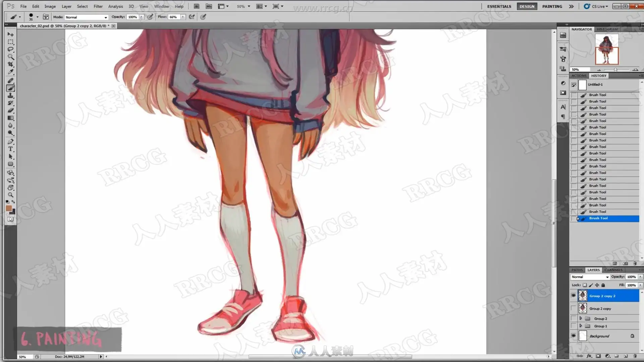Open the brush Mode dropdown
This screenshot has width=644, height=362.
tap(86, 17)
